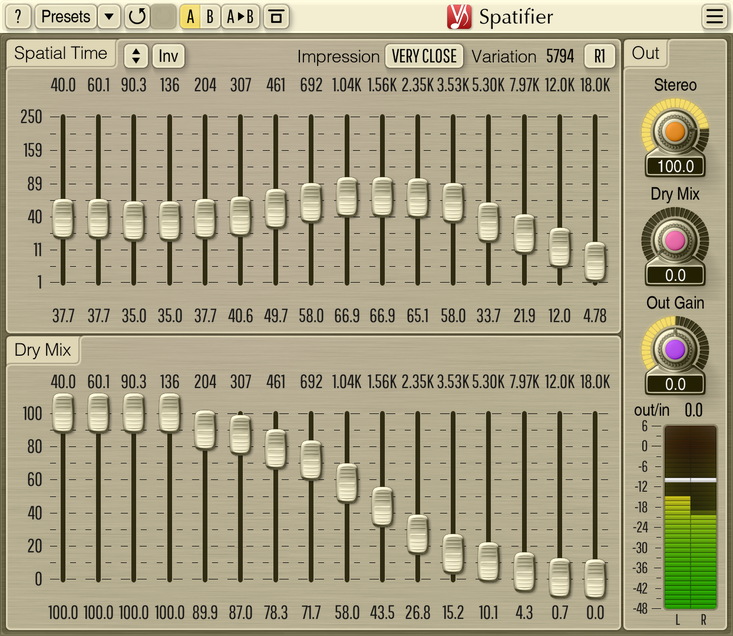Image resolution: width=733 pixels, height=636 pixels.
Task: Click the Spatial Time 204 band fader
Action: pyautogui.click(x=205, y=219)
